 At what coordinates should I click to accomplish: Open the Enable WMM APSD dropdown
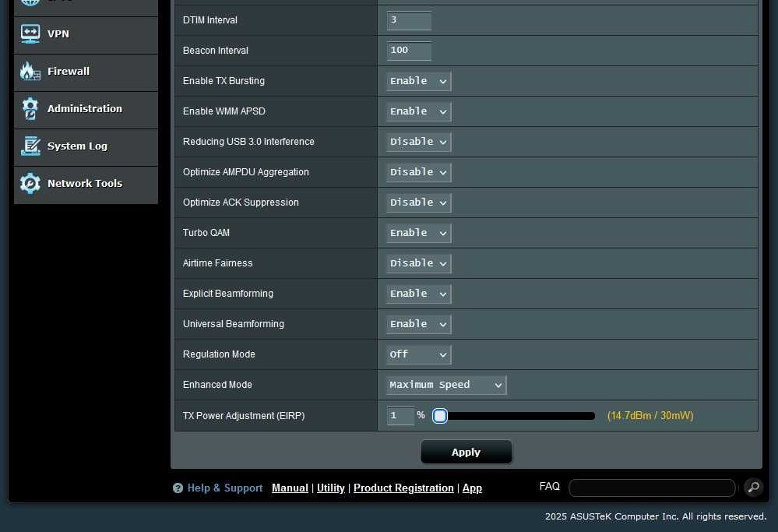coord(419,111)
